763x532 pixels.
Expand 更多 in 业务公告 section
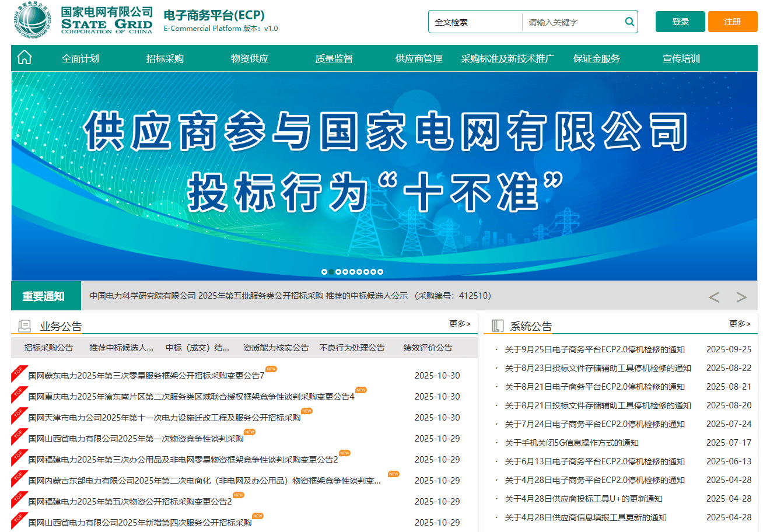pyautogui.click(x=460, y=324)
